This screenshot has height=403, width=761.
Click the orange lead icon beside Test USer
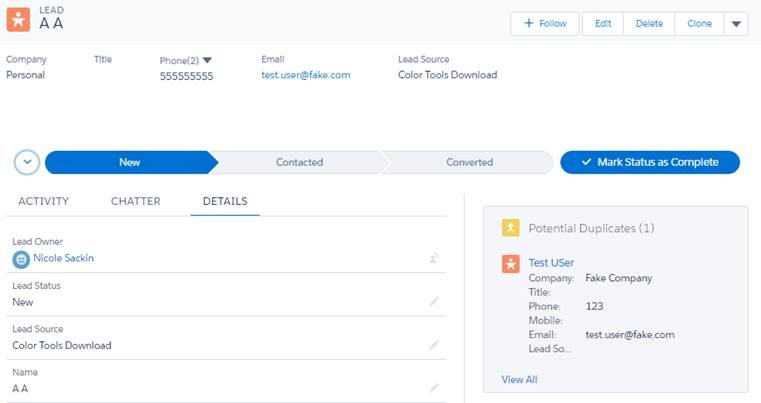click(x=511, y=264)
